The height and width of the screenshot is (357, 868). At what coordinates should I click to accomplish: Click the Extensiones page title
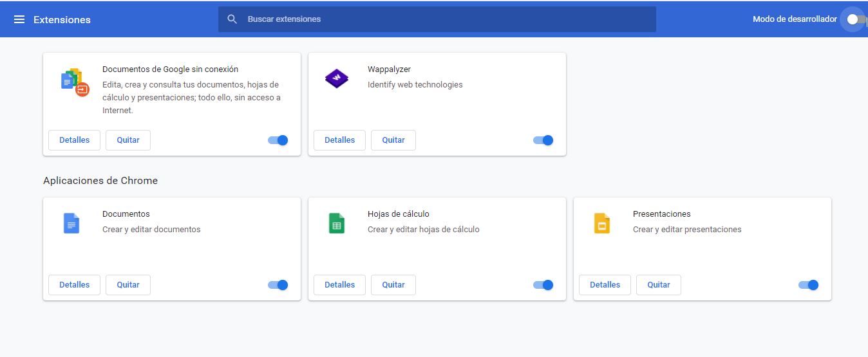coord(62,20)
